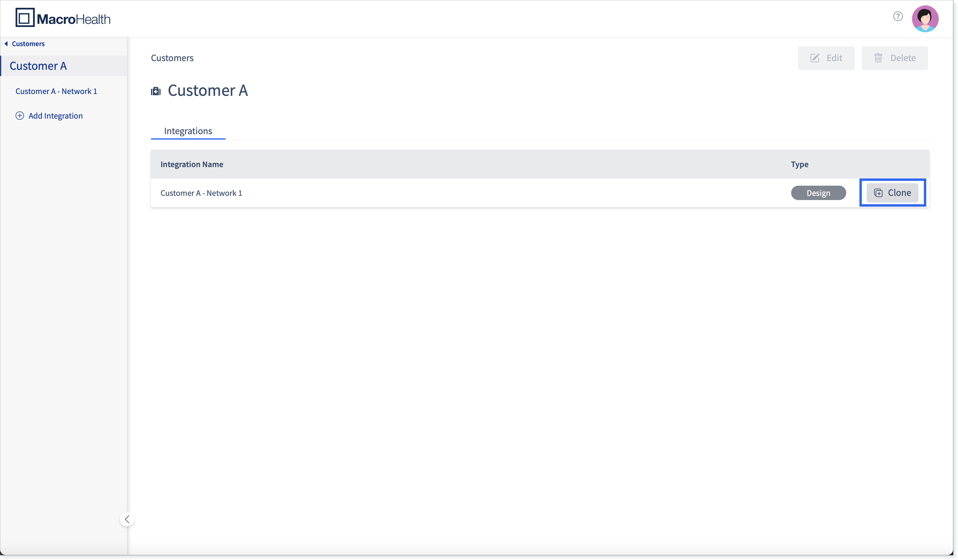Open the user profile avatar

click(x=925, y=19)
